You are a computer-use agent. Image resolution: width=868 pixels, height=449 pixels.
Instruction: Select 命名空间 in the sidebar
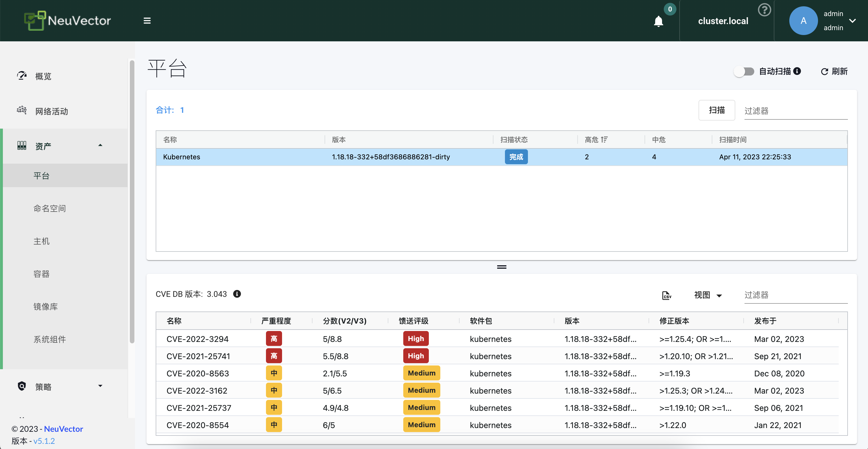(x=49, y=208)
